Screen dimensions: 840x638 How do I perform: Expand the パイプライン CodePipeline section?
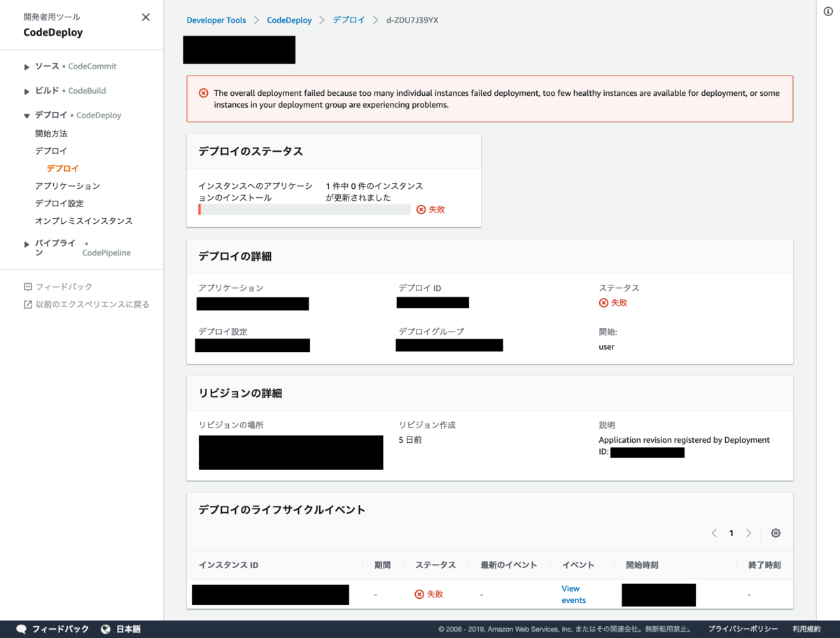pos(27,244)
